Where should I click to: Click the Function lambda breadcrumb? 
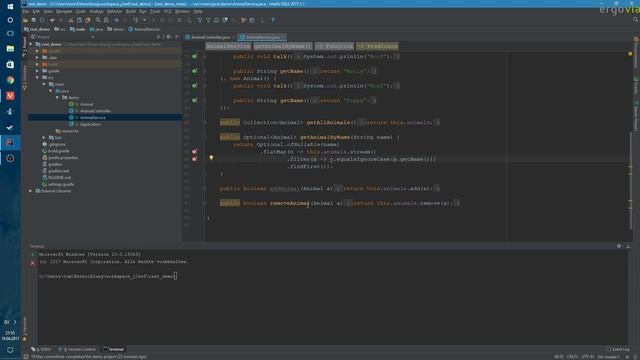[334, 46]
